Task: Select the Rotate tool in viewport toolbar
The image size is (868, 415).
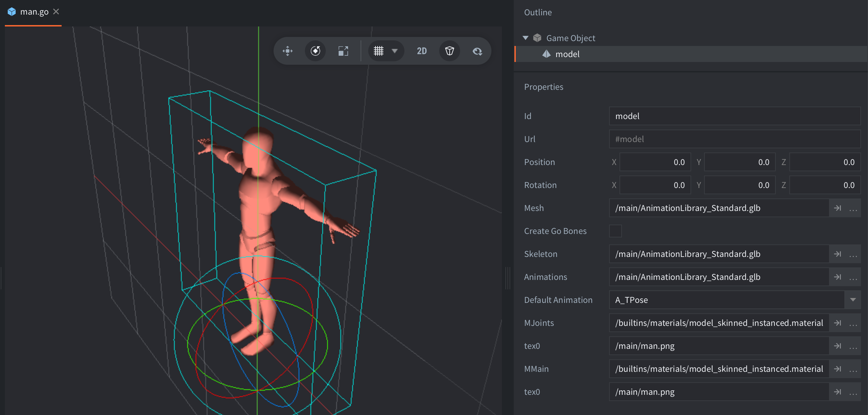Action: click(315, 51)
